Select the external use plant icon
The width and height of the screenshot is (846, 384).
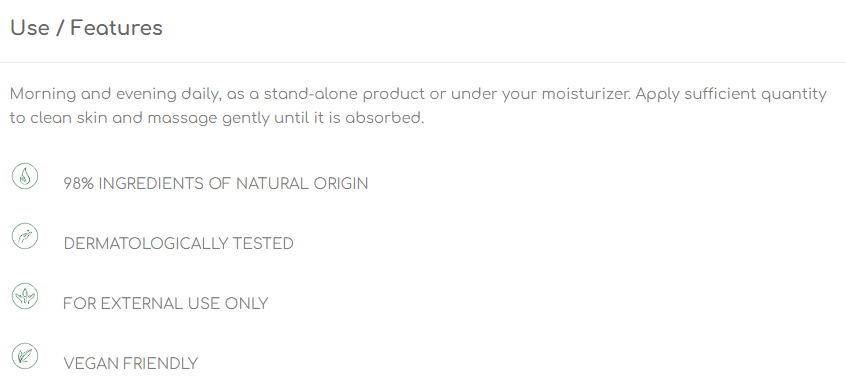coord(25,296)
